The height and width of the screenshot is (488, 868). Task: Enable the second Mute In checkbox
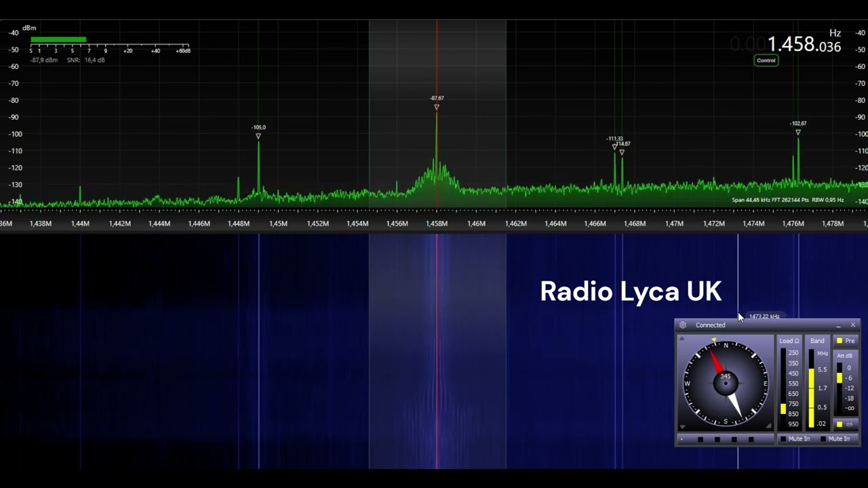coord(823,439)
